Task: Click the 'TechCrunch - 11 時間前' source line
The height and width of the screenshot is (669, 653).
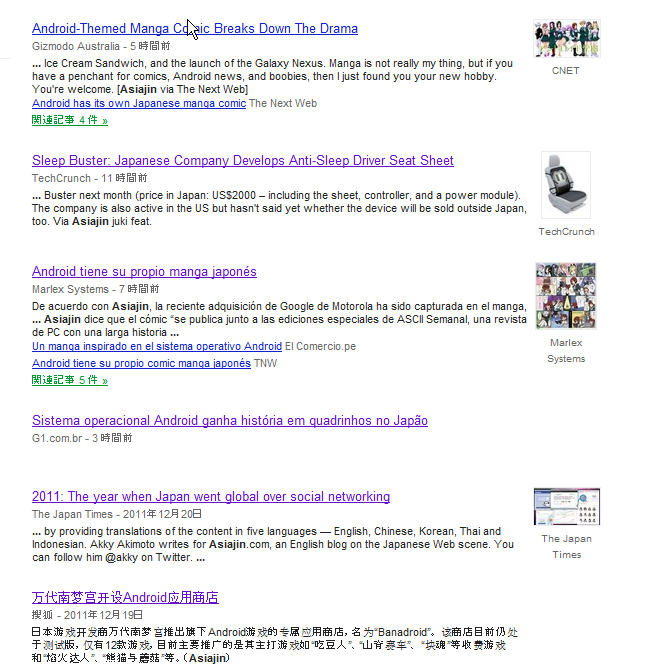Action: (90, 178)
